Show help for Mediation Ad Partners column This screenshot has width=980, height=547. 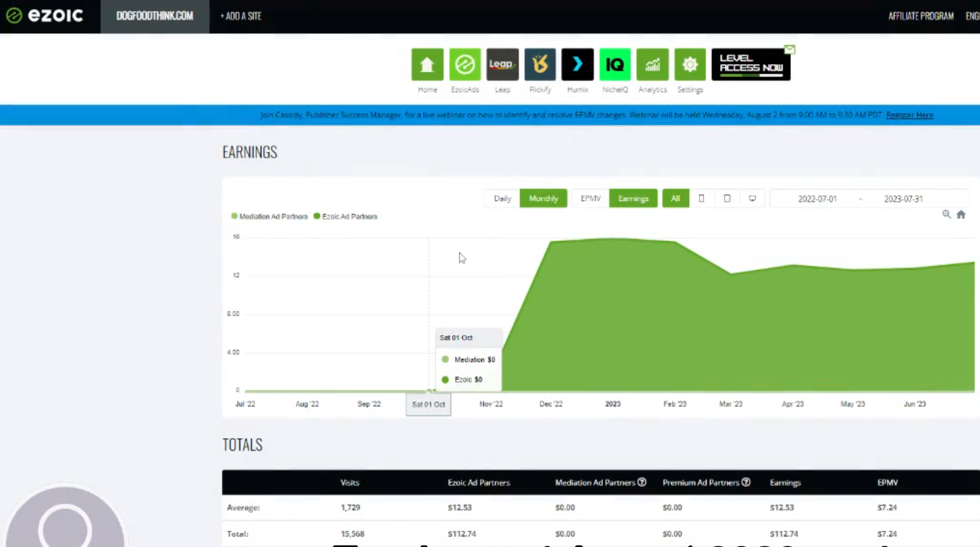(x=642, y=483)
